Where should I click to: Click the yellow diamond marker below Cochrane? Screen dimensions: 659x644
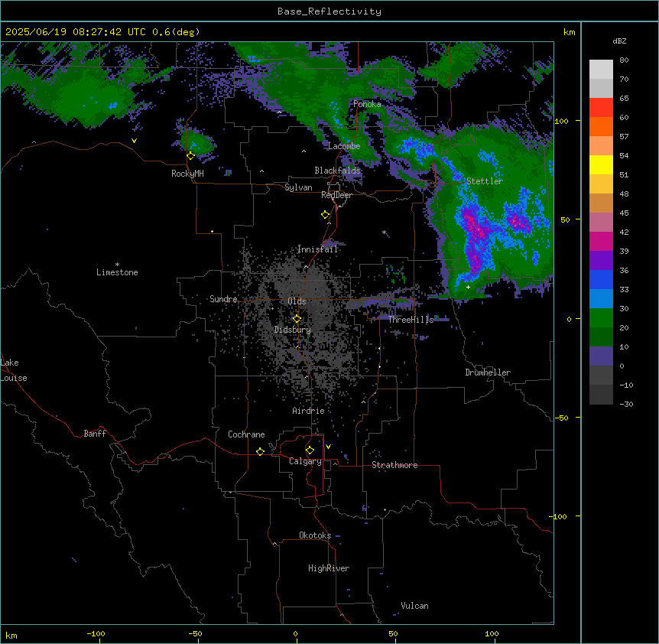(x=260, y=451)
